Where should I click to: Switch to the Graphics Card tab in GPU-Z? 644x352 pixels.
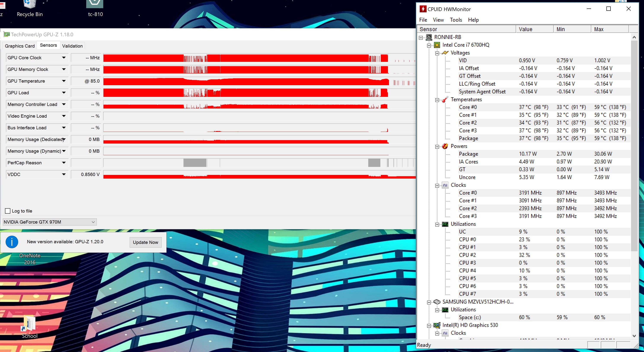pyautogui.click(x=20, y=46)
